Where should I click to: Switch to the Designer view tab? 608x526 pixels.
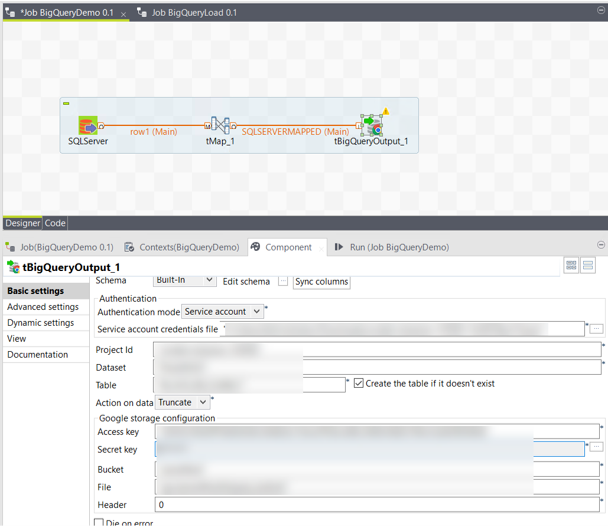[22, 223]
